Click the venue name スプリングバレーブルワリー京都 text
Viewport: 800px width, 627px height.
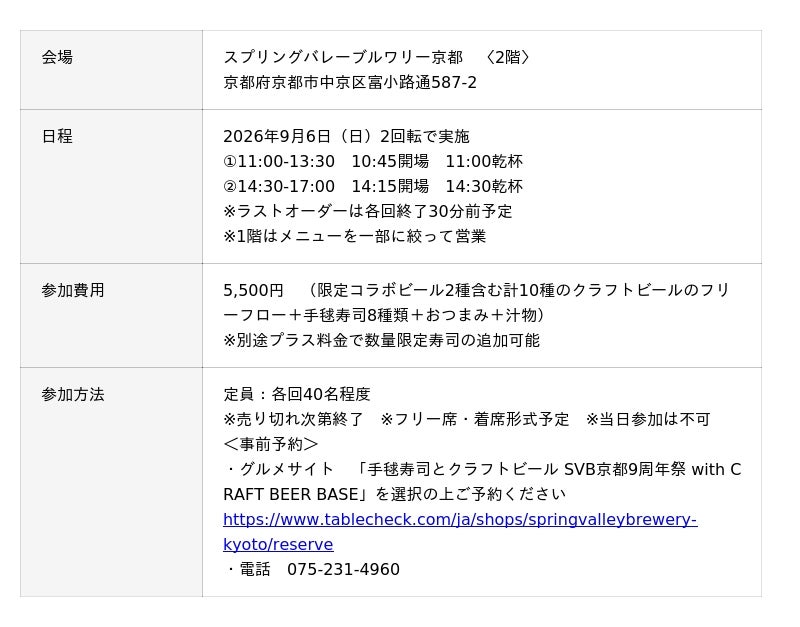click(343, 57)
